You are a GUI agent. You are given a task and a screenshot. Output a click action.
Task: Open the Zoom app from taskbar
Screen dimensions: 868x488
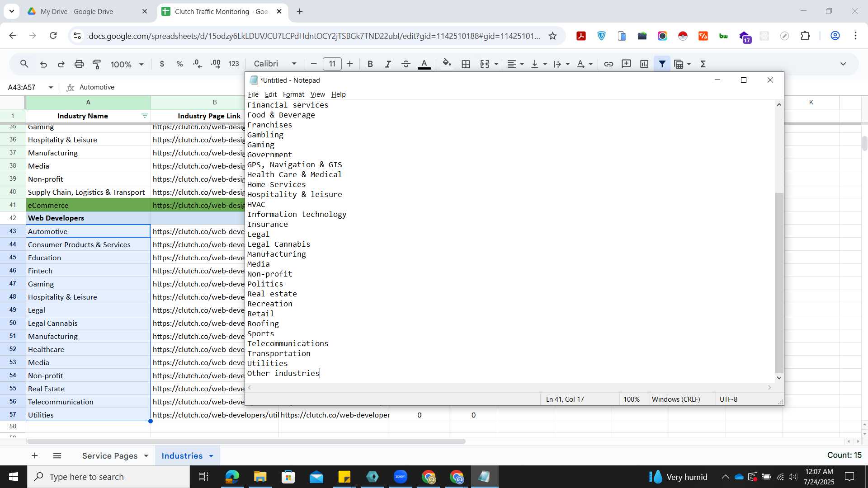coord(401,477)
